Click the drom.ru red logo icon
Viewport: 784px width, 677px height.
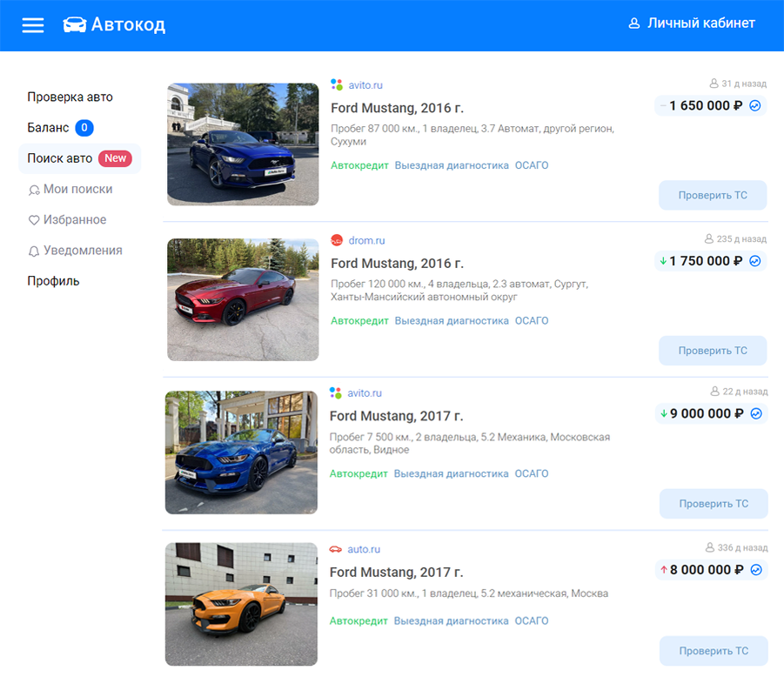(337, 240)
